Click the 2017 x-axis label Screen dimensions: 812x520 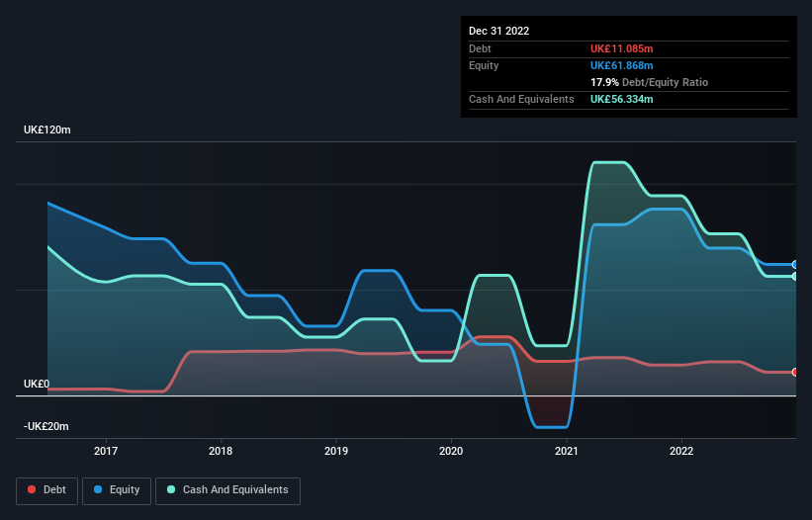tap(106, 451)
